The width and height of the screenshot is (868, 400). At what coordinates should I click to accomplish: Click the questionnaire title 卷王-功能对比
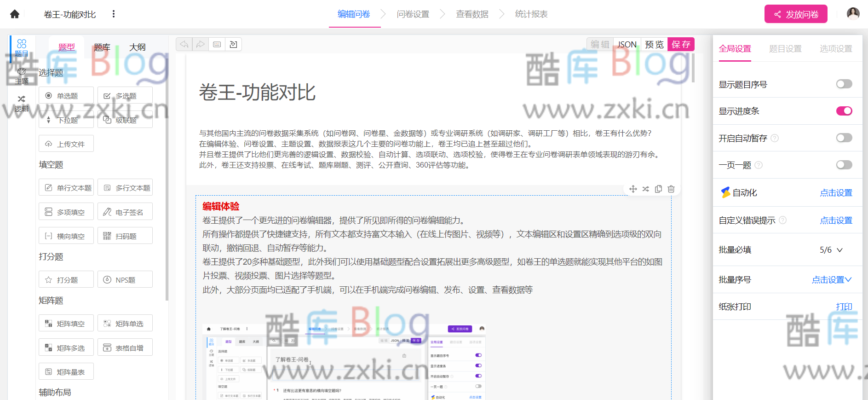click(257, 93)
